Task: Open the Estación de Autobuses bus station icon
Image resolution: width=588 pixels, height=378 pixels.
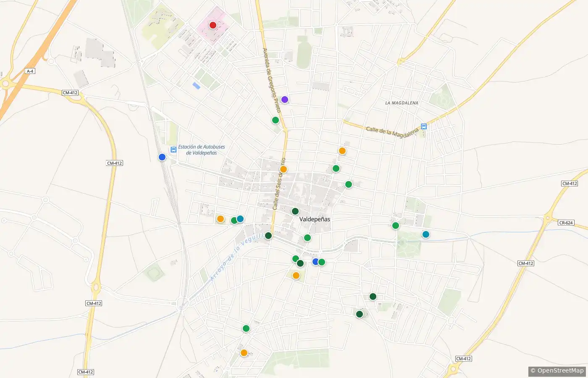Action: coord(173,150)
